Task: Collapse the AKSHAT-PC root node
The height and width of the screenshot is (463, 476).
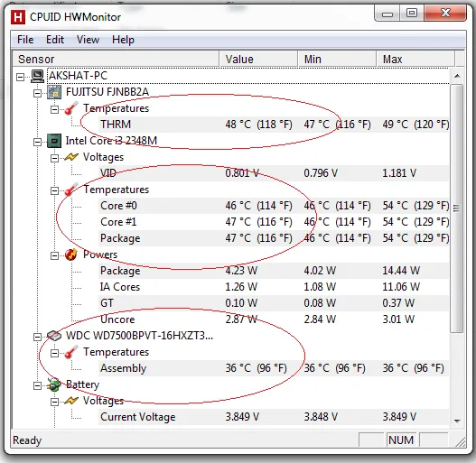Action: (21, 77)
